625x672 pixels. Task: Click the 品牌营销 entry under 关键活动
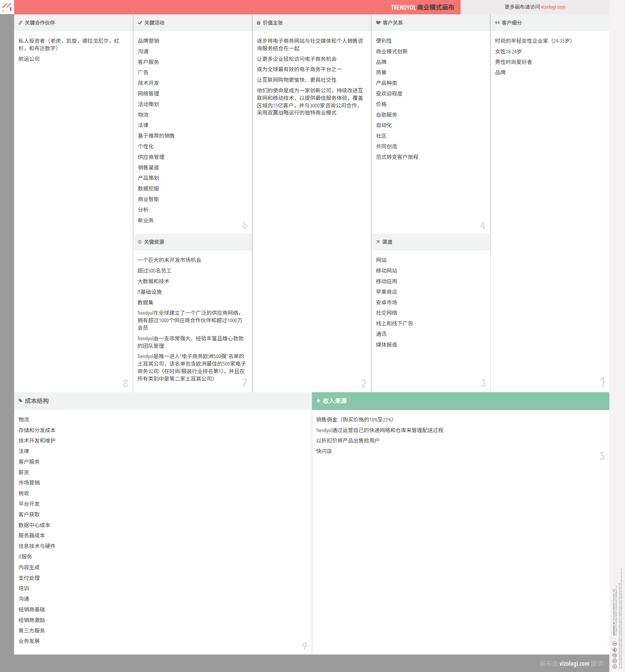click(x=148, y=41)
